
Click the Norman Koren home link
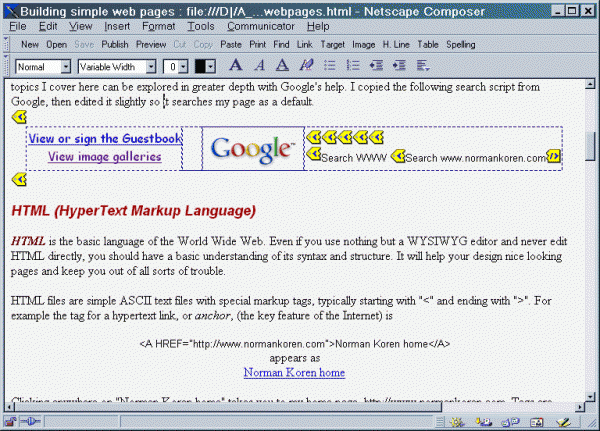pos(294,372)
